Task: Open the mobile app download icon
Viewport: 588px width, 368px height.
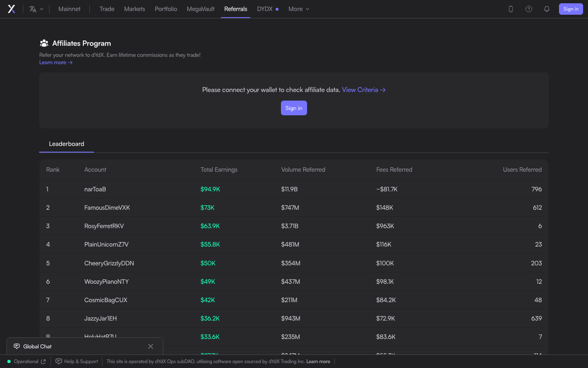Action: [x=511, y=9]
